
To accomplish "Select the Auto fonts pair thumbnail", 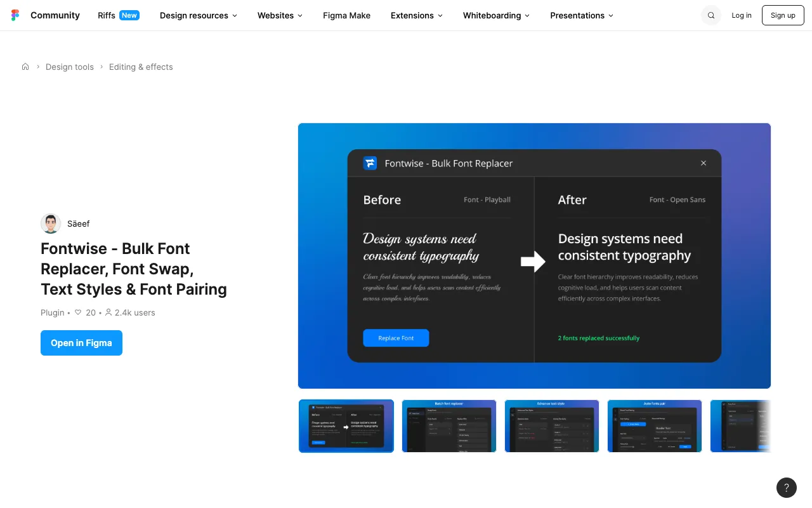I will click(655, 426).
